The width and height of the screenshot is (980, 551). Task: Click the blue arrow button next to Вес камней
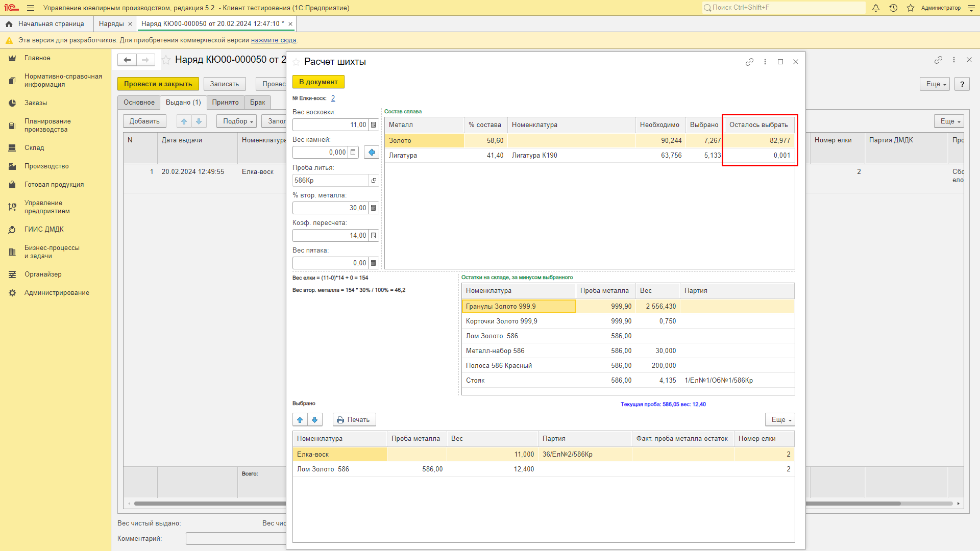(372, 153)
